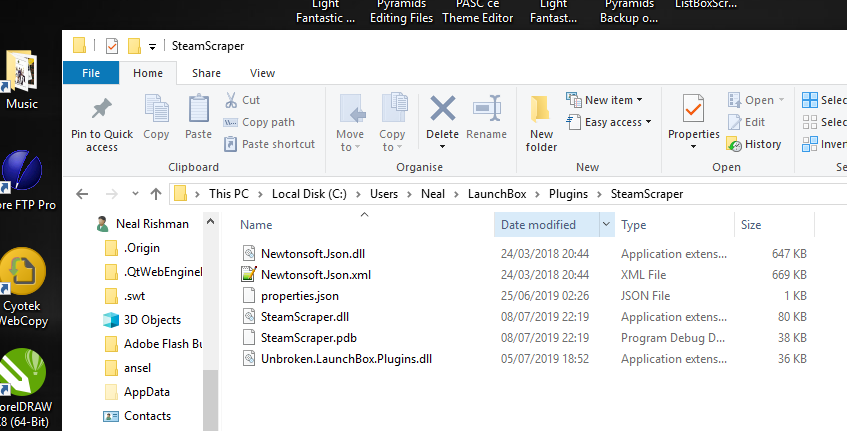Image resolution: width=847 pixels, height=431 pixels.
Task: Click the Edit button in ribbon
Action: pyautogui.click(x=747, y=122)
